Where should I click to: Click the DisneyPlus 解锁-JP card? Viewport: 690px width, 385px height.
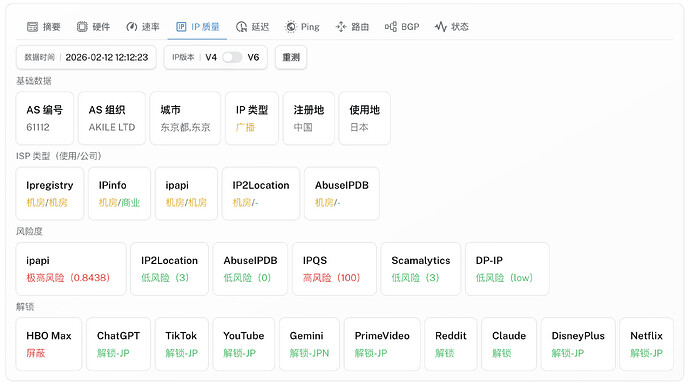578,344
